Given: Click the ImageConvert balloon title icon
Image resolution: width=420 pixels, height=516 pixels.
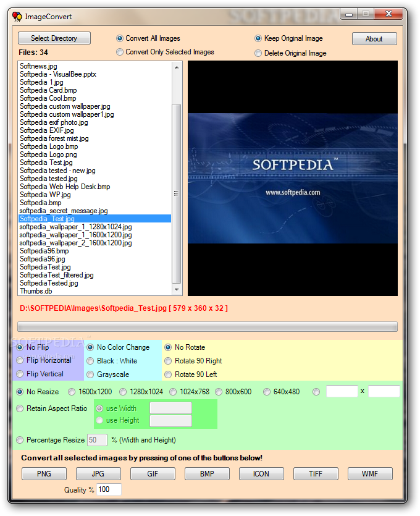Looking at the screenshot, I should (x=17, y=17).
